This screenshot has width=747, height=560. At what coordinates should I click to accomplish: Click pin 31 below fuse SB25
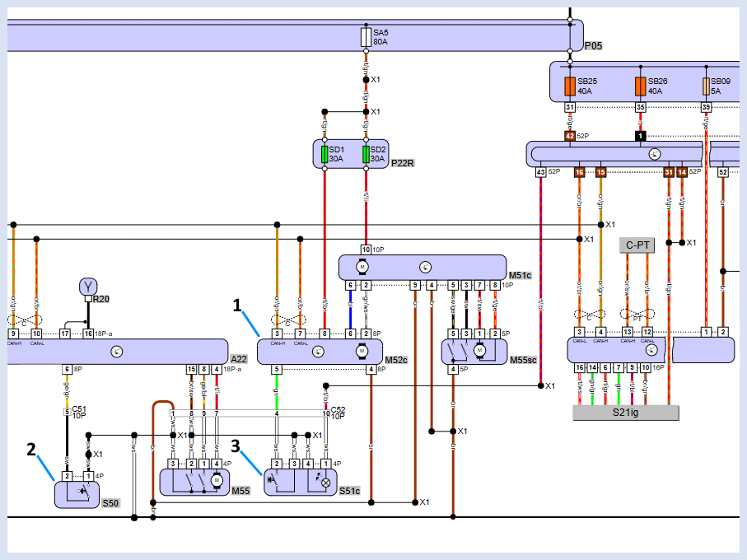[x=570, y=108]
